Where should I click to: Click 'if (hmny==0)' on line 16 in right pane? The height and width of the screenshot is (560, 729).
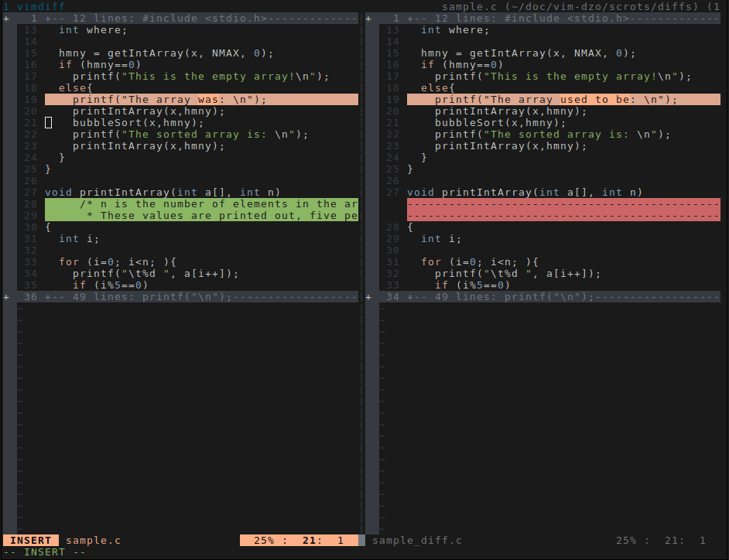pos(462,65)
